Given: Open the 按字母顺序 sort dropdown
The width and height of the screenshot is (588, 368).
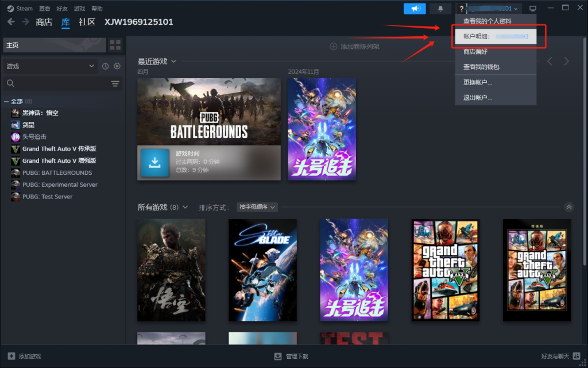Looking at the screenshot, I should tap(257, 207).
